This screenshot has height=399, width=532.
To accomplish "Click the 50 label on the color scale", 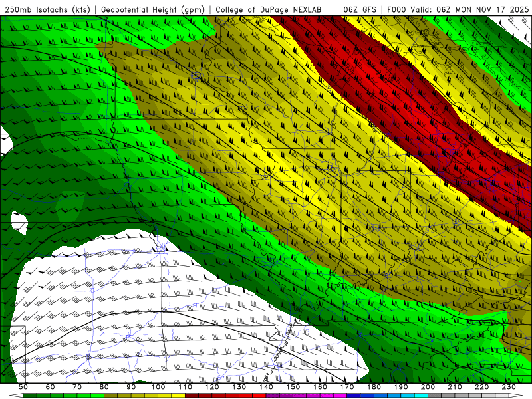I will (x=23, y=387).
